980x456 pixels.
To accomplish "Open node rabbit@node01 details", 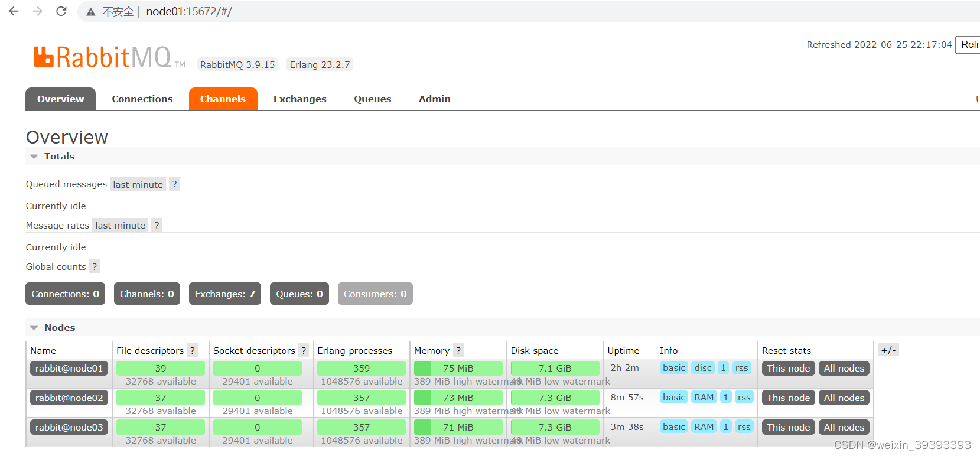I will [69, 369].
